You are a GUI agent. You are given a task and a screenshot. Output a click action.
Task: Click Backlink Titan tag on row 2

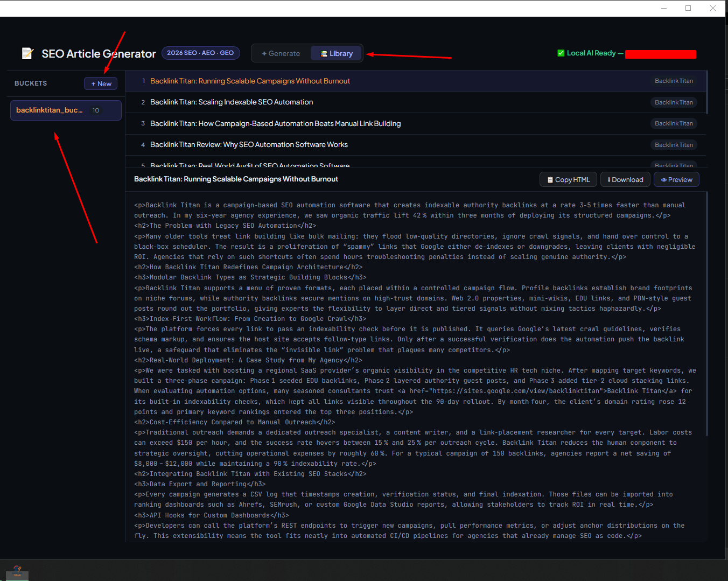(674, 102)
